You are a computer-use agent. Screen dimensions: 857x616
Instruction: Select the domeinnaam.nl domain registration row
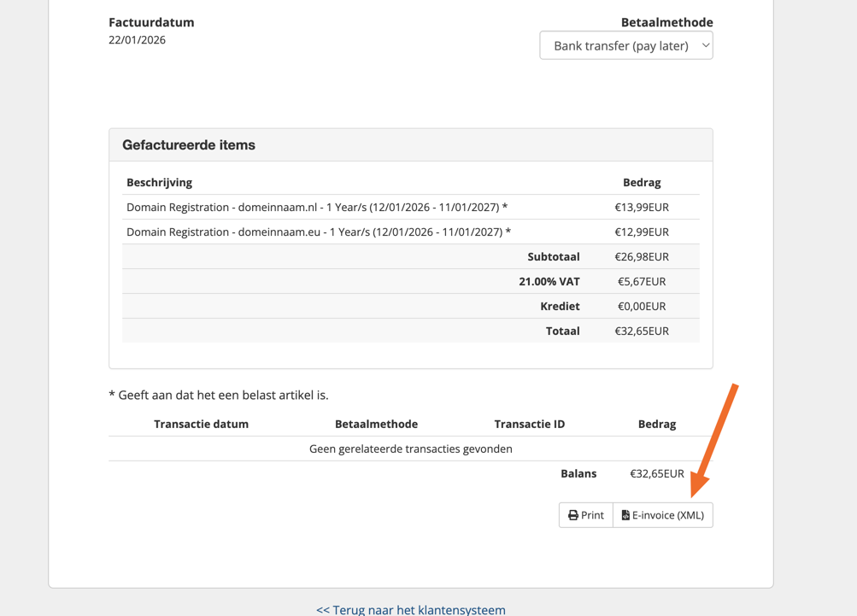(317, 207)
